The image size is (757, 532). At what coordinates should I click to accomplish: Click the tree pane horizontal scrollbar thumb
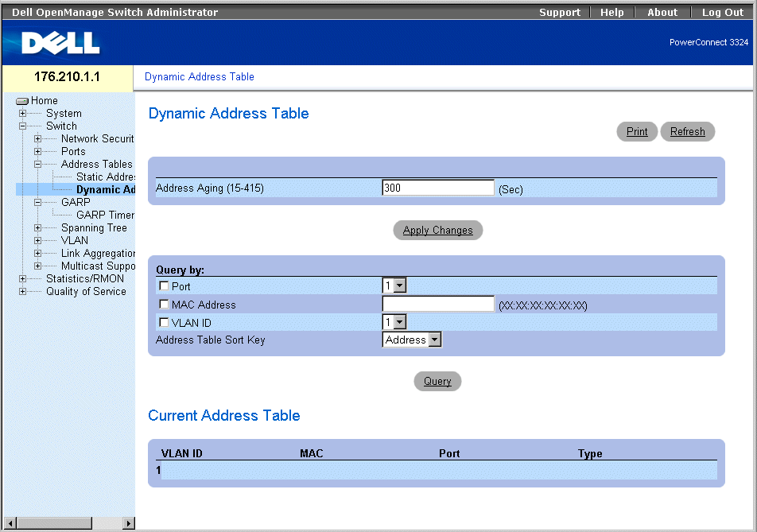55,523
